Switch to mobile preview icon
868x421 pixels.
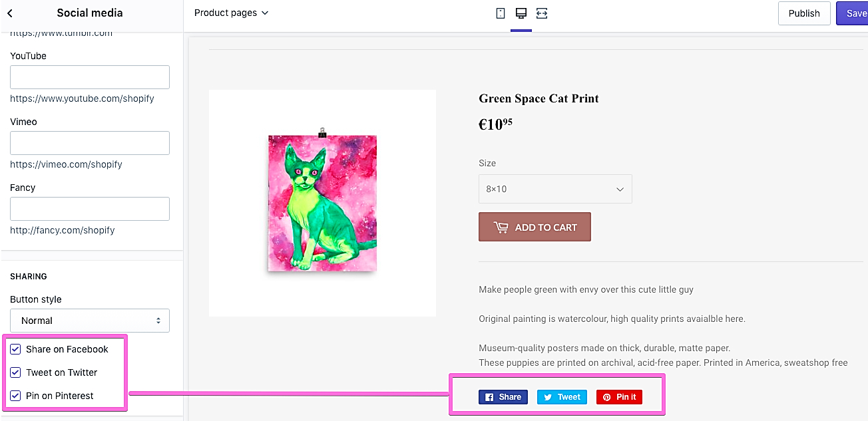pos(501,13)
